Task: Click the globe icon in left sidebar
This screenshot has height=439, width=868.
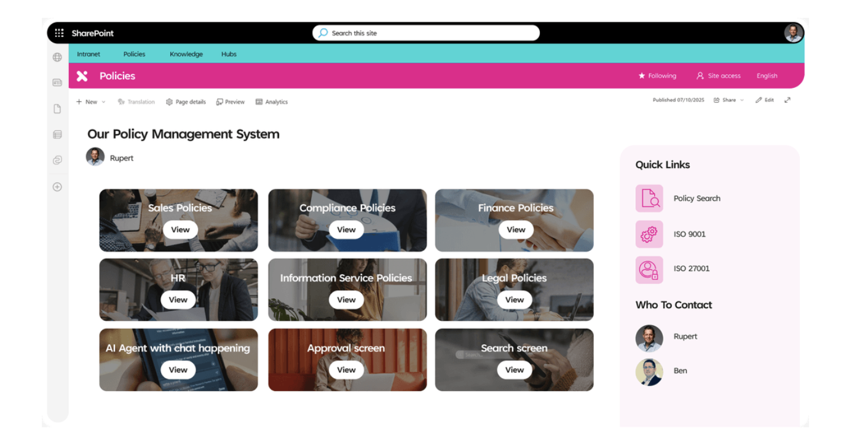Action: pos(57,57)
